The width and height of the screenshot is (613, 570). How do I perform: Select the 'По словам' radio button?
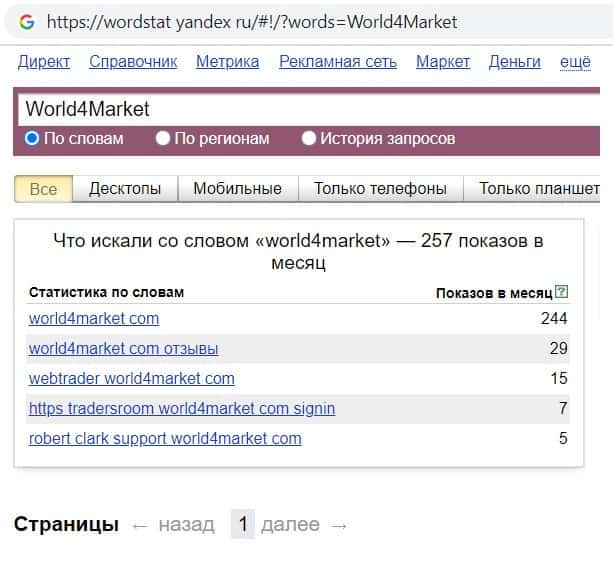32,138
